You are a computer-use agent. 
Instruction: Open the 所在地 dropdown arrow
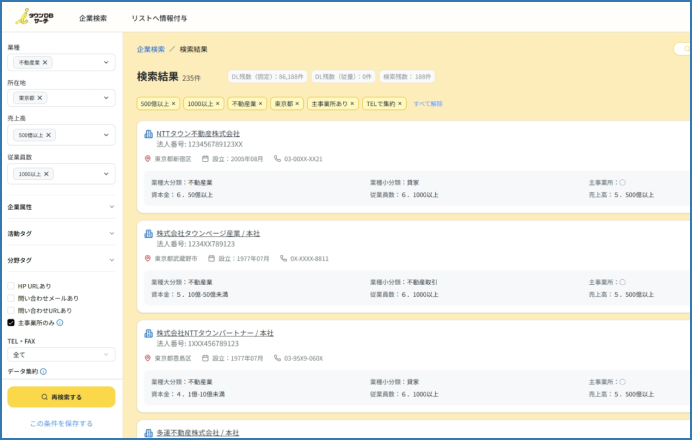[x=106, y=98]
